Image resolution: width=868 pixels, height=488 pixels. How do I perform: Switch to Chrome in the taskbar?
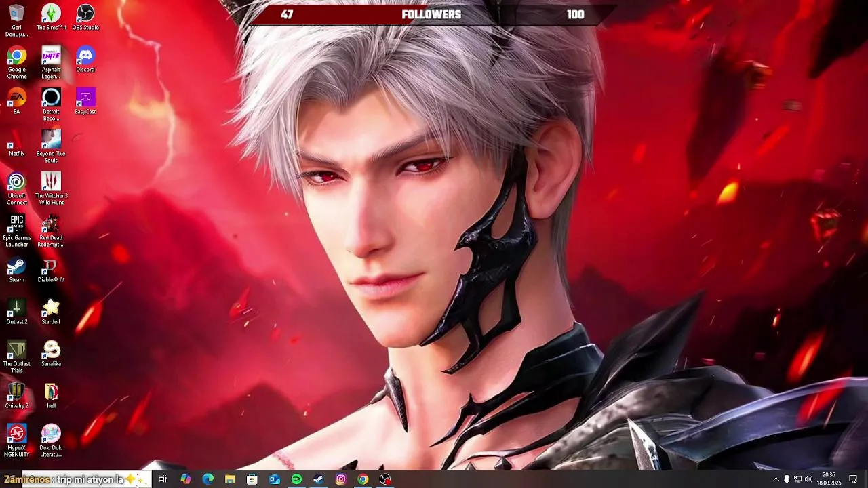363,479
